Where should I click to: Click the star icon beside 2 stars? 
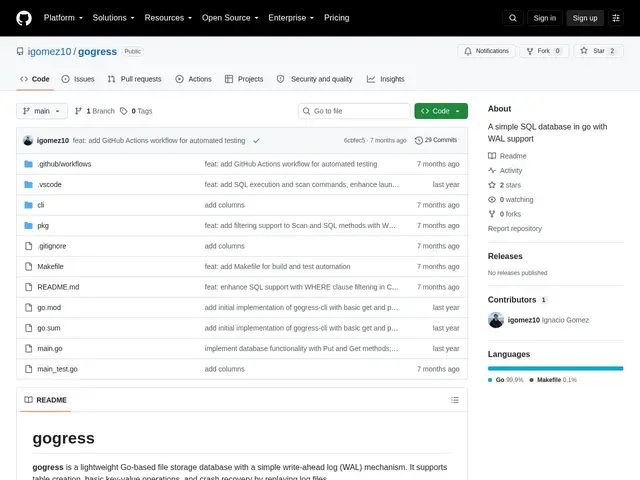tap(492, 185)
